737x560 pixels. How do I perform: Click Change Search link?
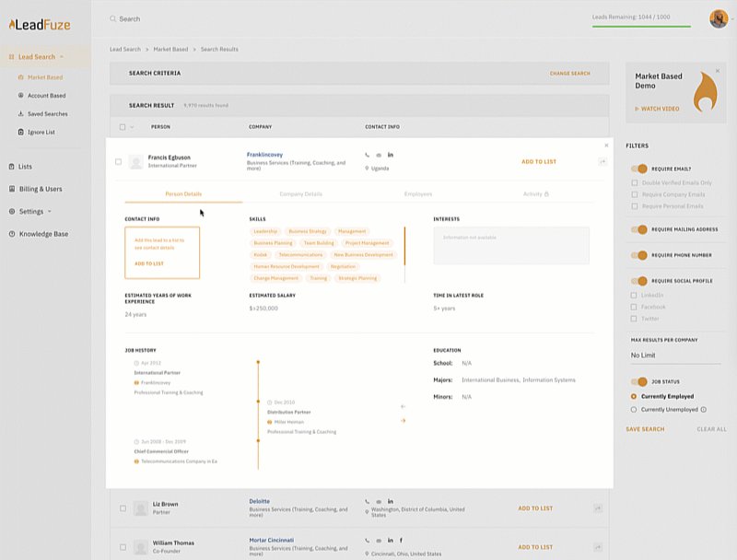(x=569, y=74)
